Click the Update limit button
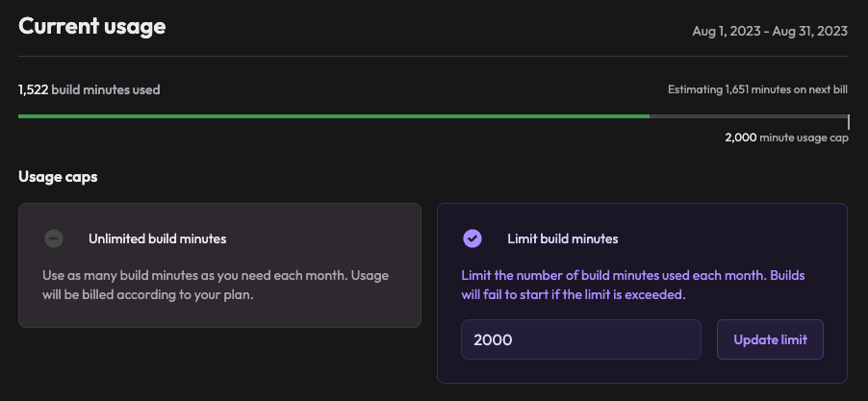Viewport: 868px width, 401px height. 770,339
